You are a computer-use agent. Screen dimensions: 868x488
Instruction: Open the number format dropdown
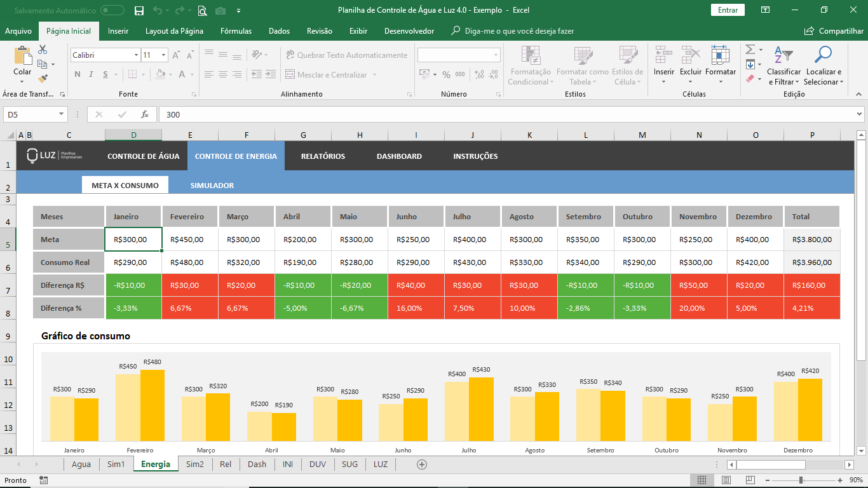pos(496,55)
